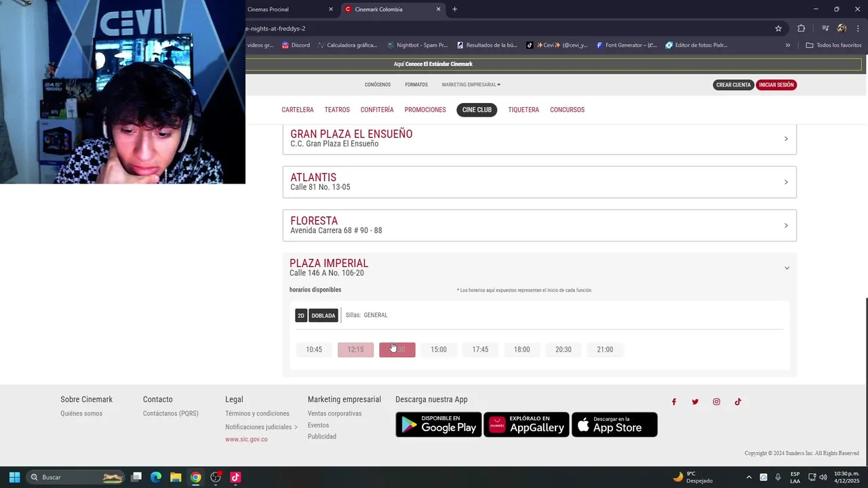This screenshot has height=488, width=868.
Task: Open the Cevi TikTok bookmark
Action: coord(557,45)
